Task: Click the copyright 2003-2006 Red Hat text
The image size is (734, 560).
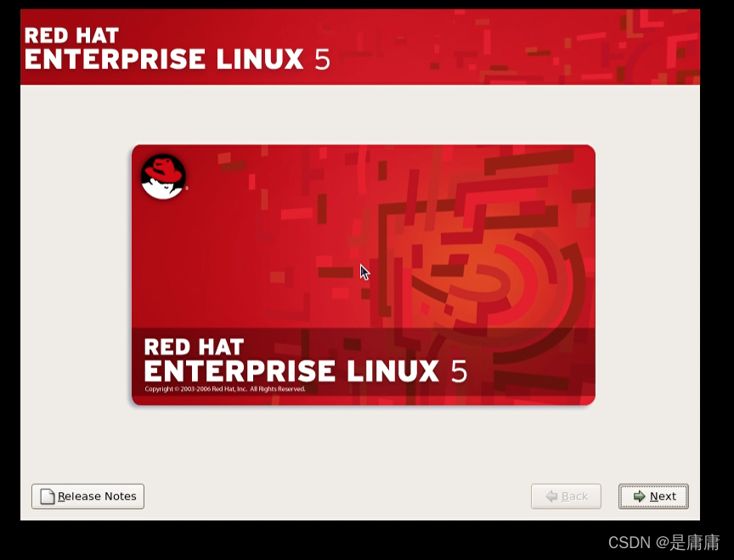Action: tap(224, 389)
